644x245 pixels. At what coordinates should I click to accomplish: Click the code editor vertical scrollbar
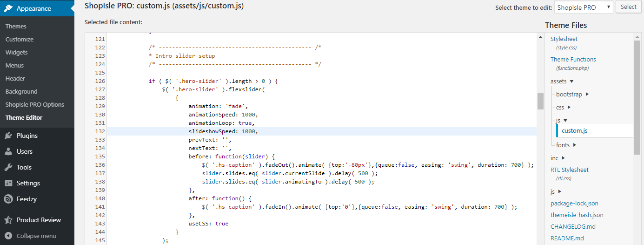click(x=540, y=101)
